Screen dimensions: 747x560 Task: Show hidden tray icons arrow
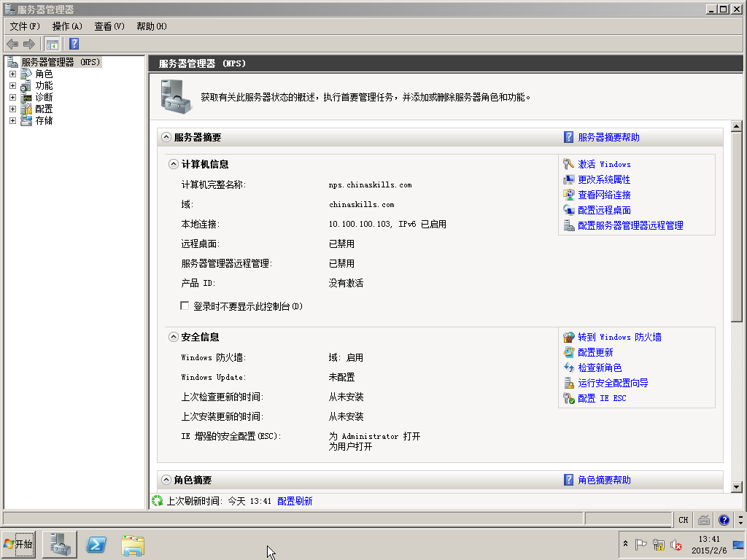pyautogui.click(x=625, y=544)
